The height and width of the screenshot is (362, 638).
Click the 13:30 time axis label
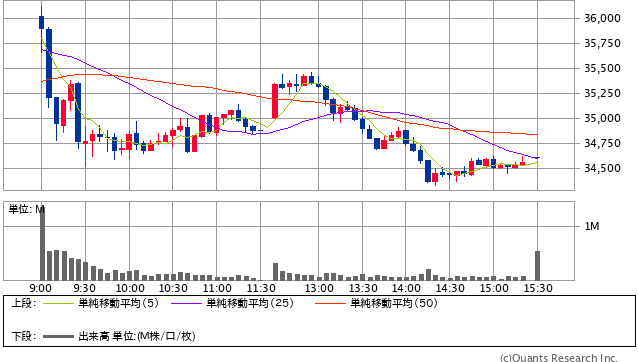click(363, 288)
